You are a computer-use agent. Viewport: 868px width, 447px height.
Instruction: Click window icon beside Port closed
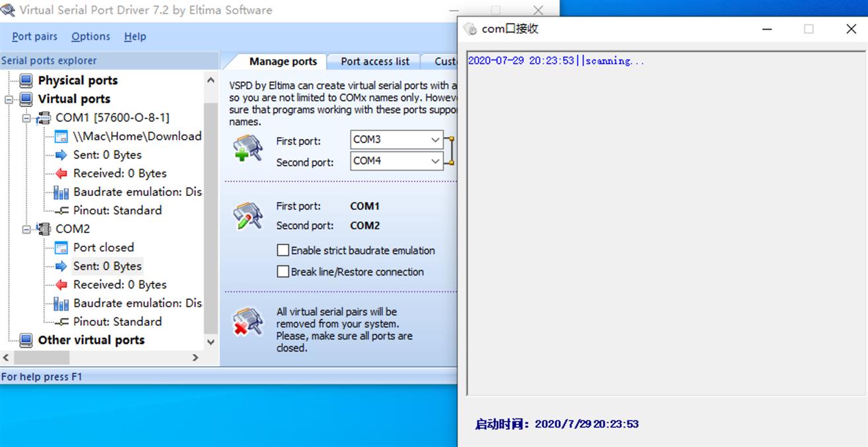click(x=62, y=247)
